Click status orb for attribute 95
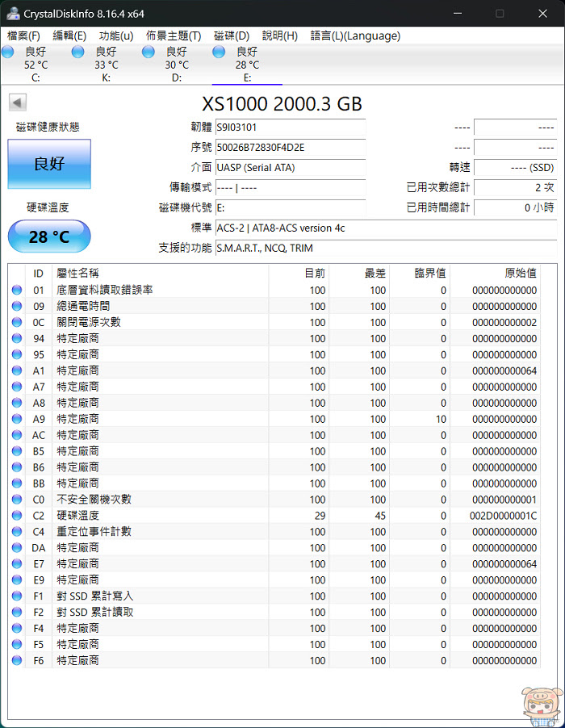This screenshot has width=565, height=728. click(17, 354)
